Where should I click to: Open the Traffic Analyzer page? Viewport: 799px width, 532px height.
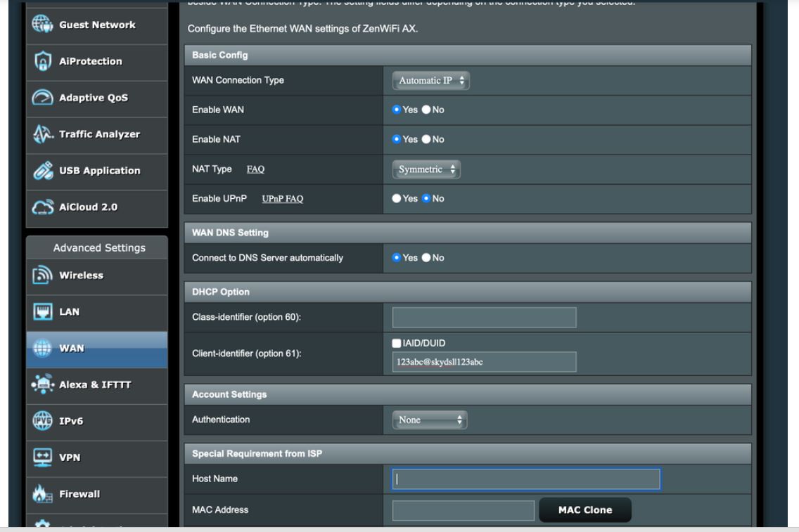(97, 135)
